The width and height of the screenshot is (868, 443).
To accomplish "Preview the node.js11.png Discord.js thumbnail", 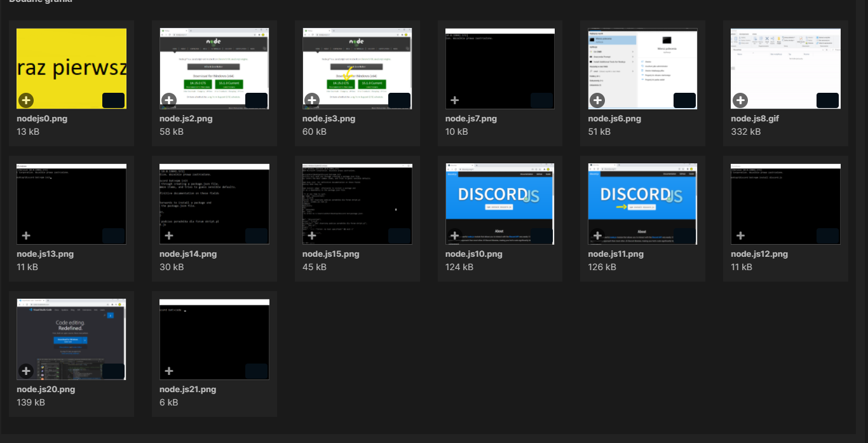I will (x=642, y=204).
